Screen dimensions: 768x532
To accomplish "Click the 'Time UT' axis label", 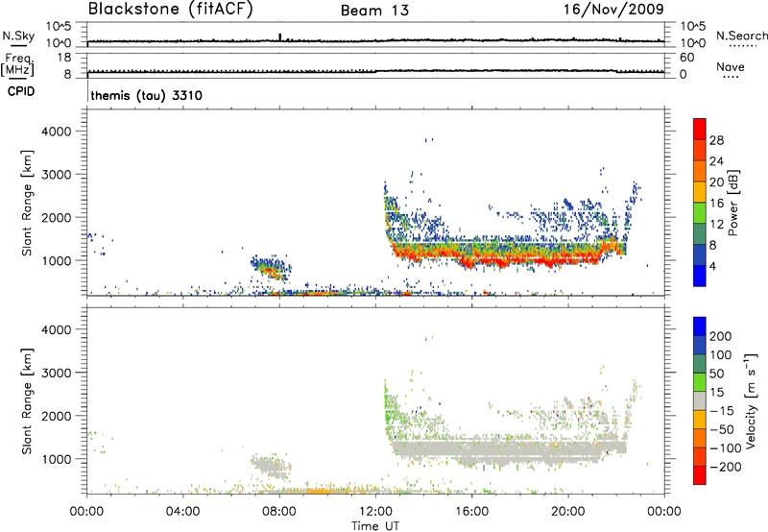I will [x=375, y=526].
